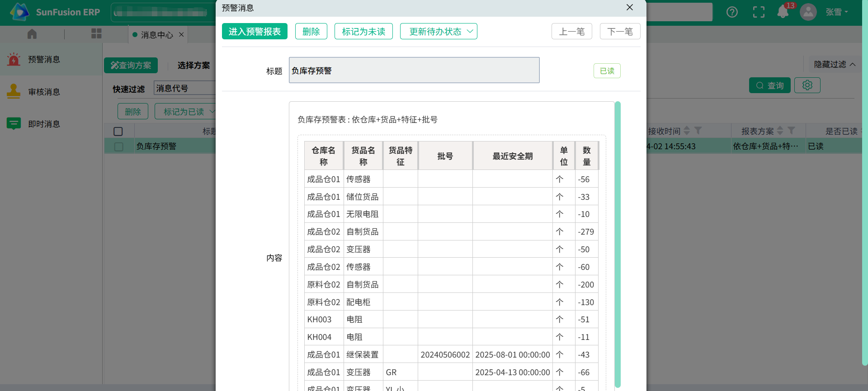
Task: Toggle fullscreen mode icon
Action: coord(759,12)
